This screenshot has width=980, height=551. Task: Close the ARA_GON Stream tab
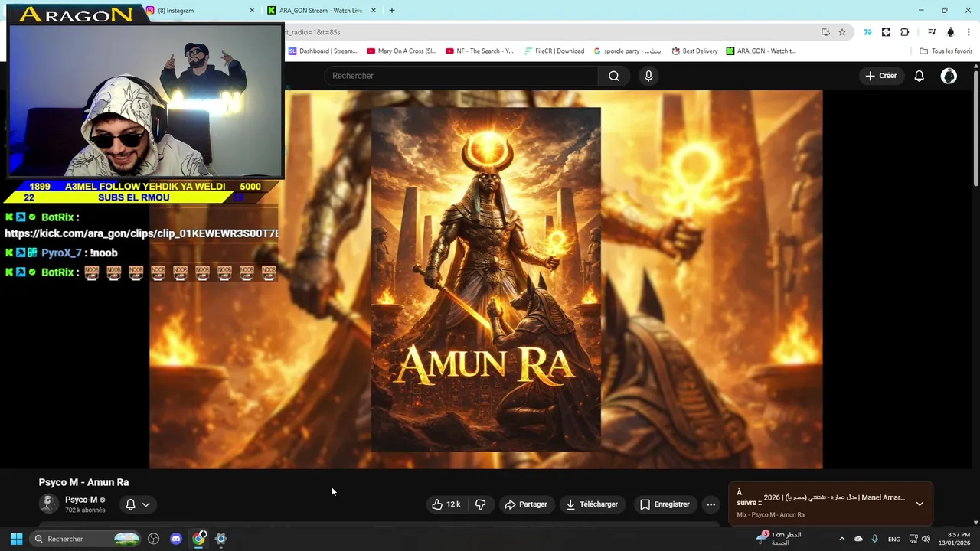(x=374, y=11)
